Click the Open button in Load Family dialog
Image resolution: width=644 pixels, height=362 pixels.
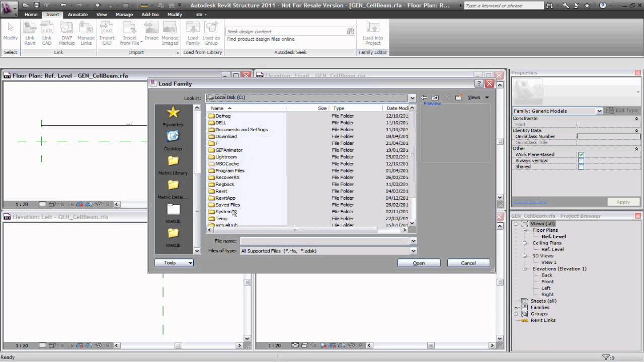[x=419, y=262]
